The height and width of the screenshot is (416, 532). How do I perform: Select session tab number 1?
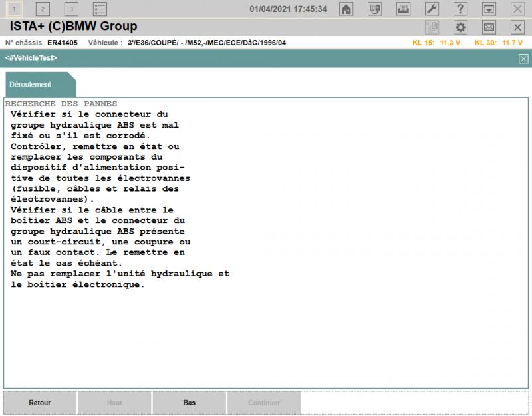click(x=14, y=9)
